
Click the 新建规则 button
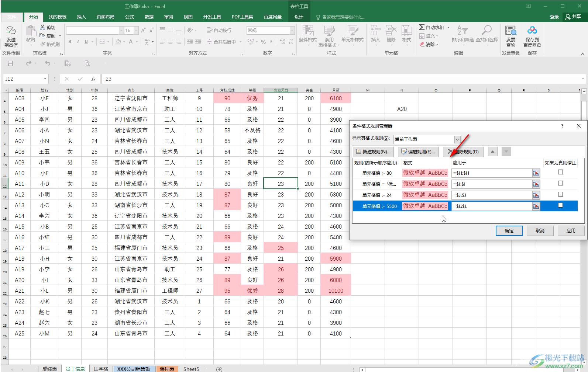click(x=373, y=152)
